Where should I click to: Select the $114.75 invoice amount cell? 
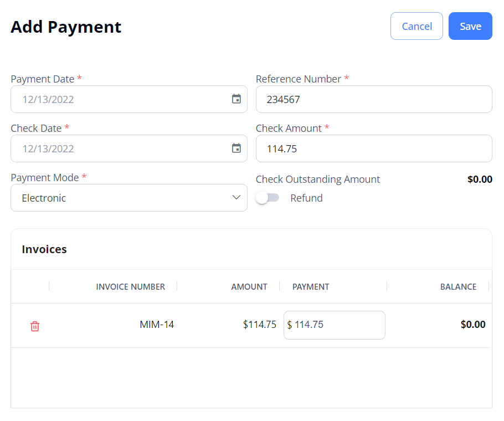click(259, 325)
